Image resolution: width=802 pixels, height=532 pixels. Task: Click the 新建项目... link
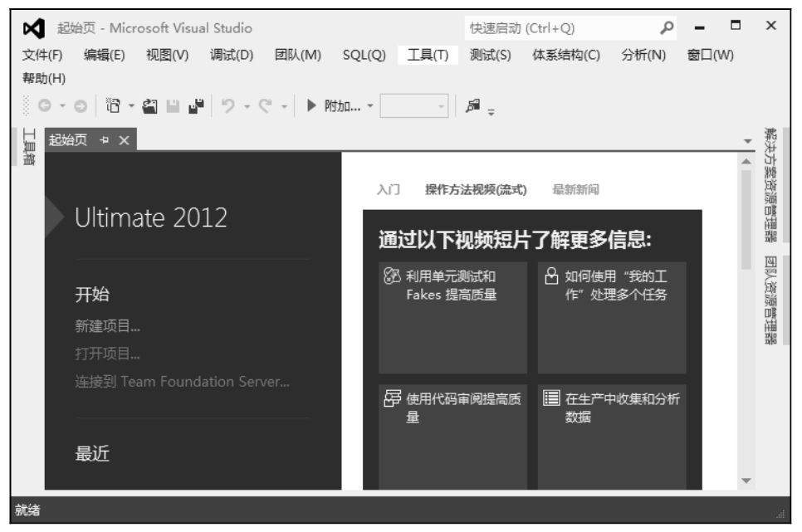107,326
